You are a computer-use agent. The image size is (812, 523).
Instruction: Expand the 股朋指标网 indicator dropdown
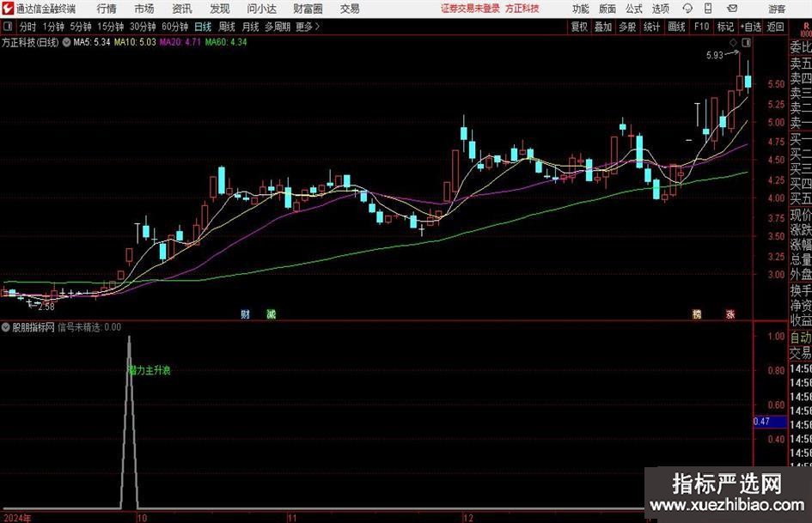point(6,327)
